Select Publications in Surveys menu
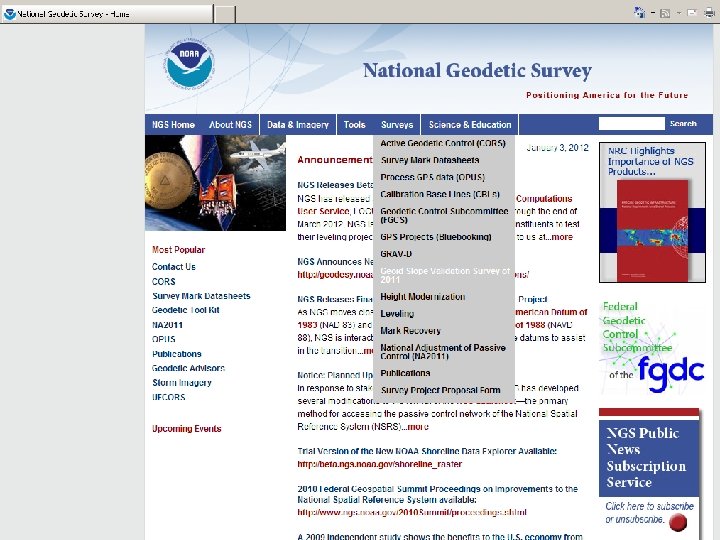The image size is (720, 540). coord(405,373)
